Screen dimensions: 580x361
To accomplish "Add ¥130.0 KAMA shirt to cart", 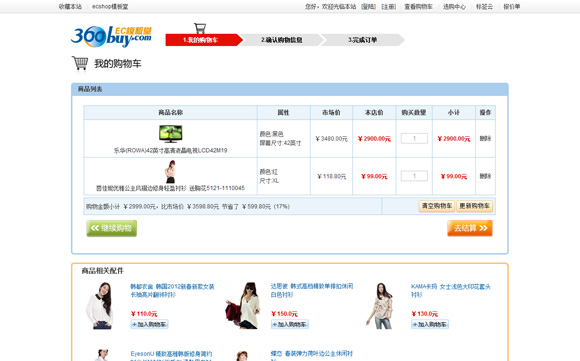I will tap(430, 324).
